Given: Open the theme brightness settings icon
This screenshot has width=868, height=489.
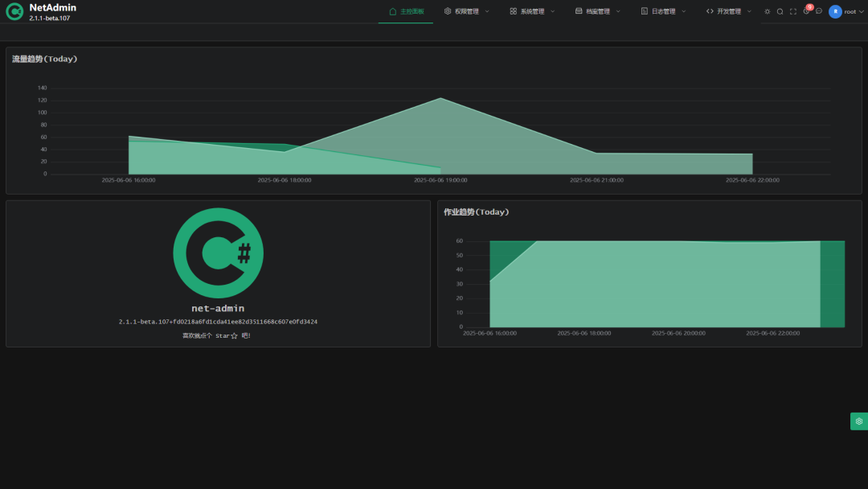Looking at the screenshot, I should tap(768, 11).
